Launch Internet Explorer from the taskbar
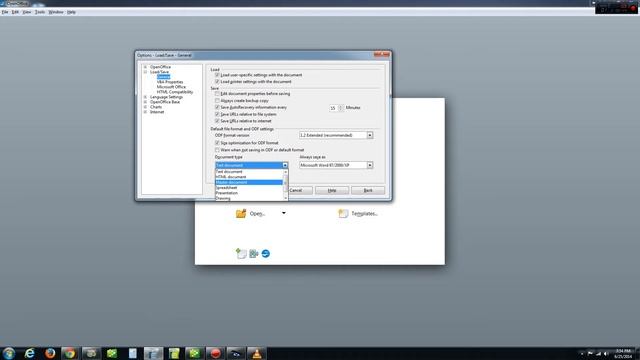 pyautogui.click(x=29, y=353)
